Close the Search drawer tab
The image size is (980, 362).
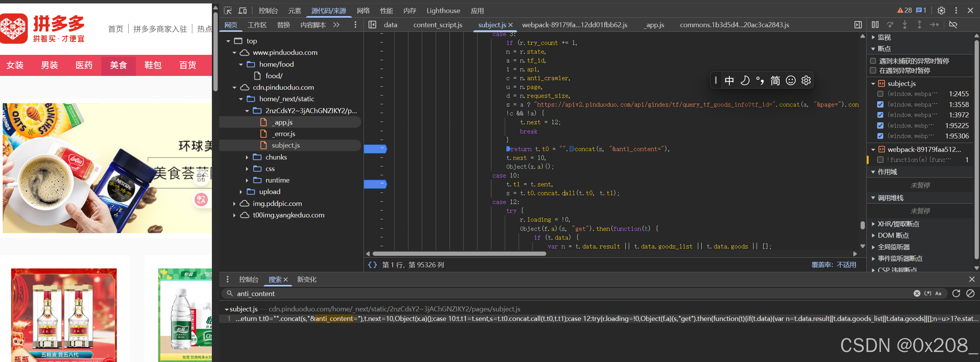pyautogui.click(x=286, y=280)
